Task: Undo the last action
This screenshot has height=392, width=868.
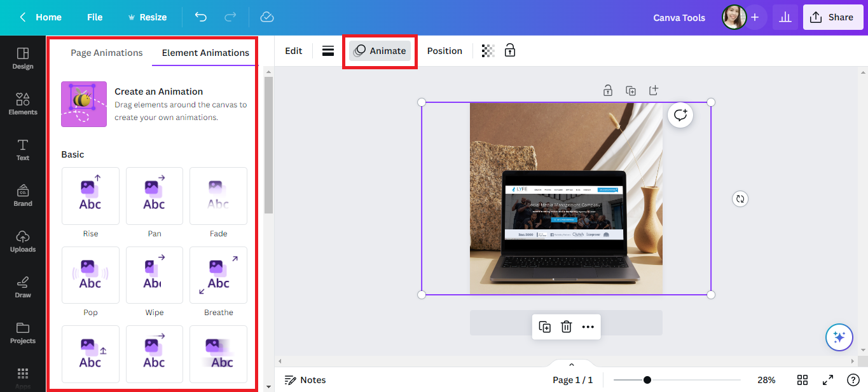Action: pyautogui.click(x=200, y=17)
